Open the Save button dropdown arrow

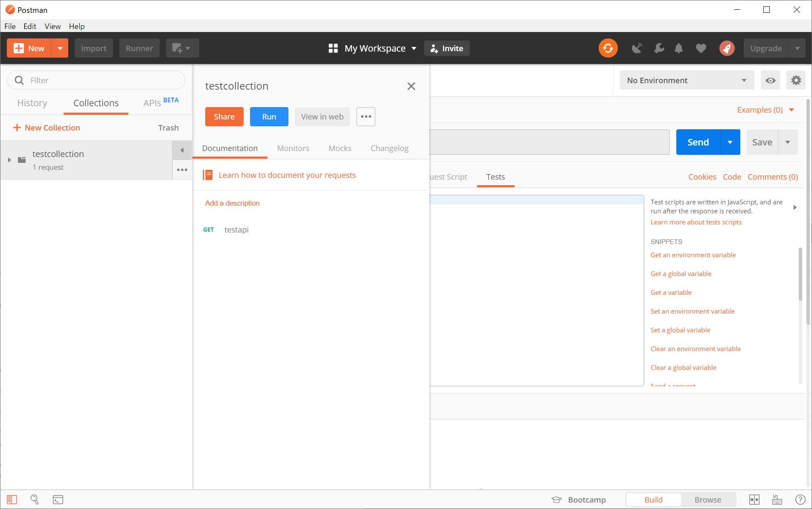tap(788, 142)
